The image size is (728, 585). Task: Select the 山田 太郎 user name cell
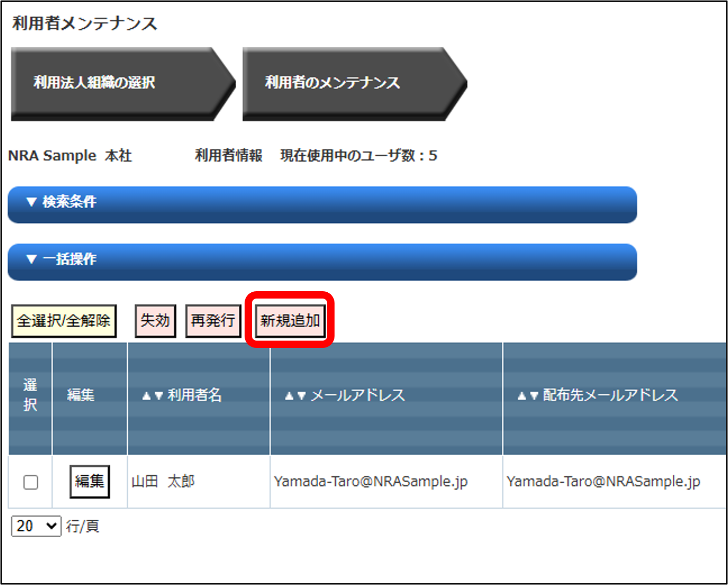click(163, 481)
